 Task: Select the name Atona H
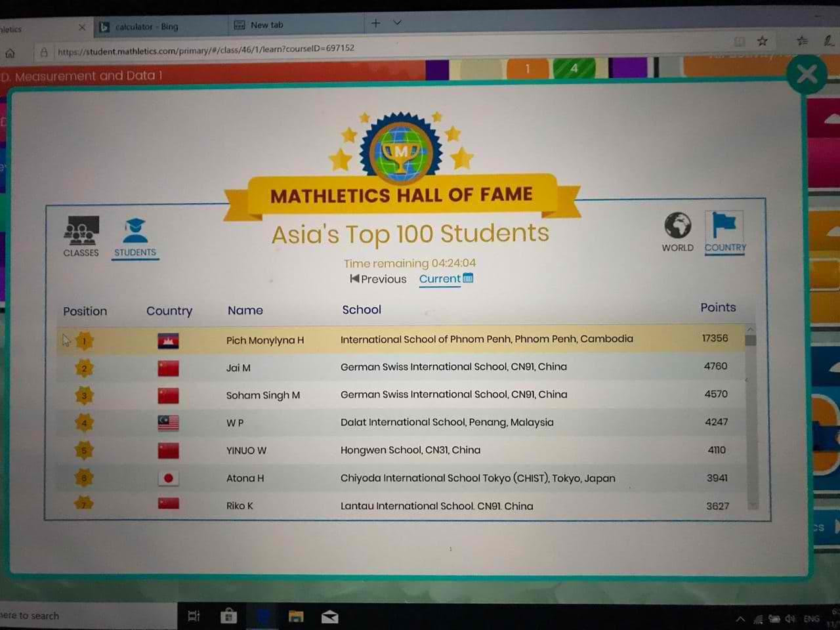(x=245, y=478)
